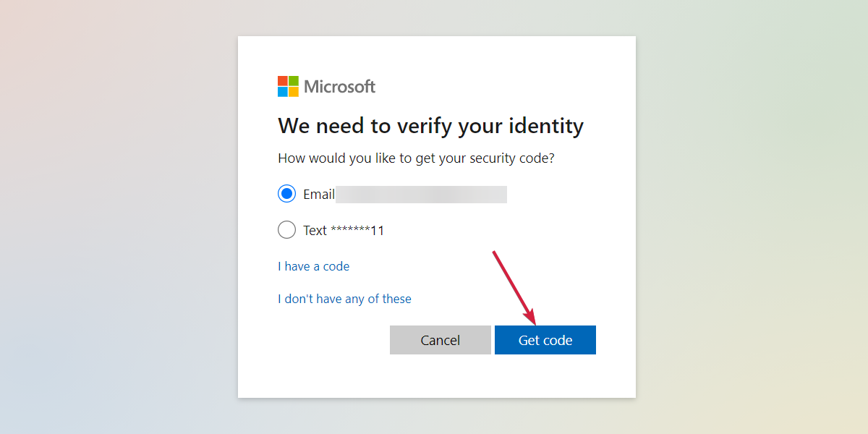The image size is (868, 434).
Task: Choose the Text *******11 phone label
Action: [344, 231]
